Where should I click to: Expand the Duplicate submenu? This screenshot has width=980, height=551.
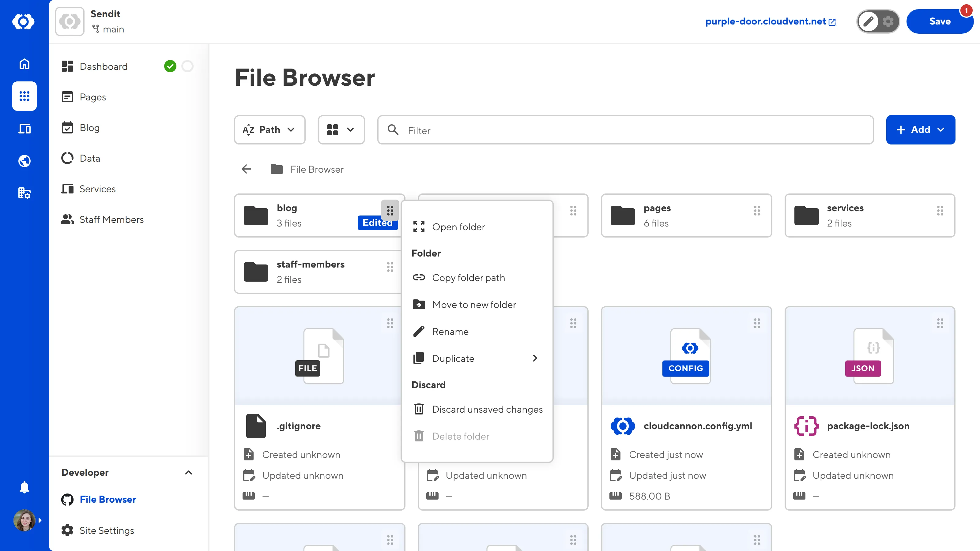(x=535, y=358)
